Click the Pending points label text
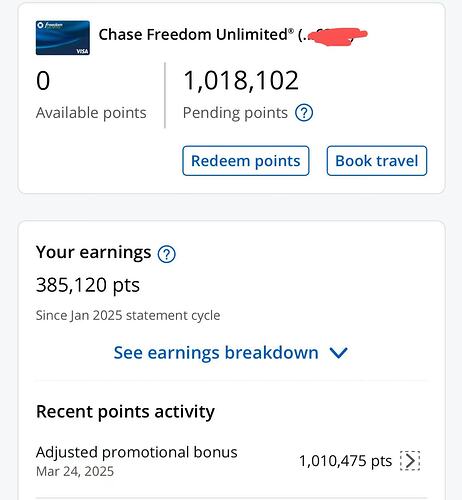The height and width of the screenshot is (500, 462). pyautogui.click(x=235, y=113)
